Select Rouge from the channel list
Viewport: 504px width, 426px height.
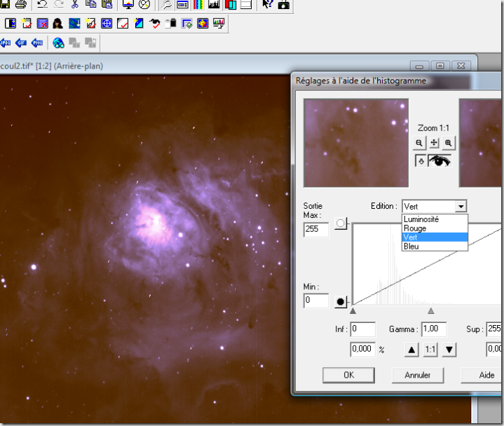pyautogui.click(x=415, y=228)
